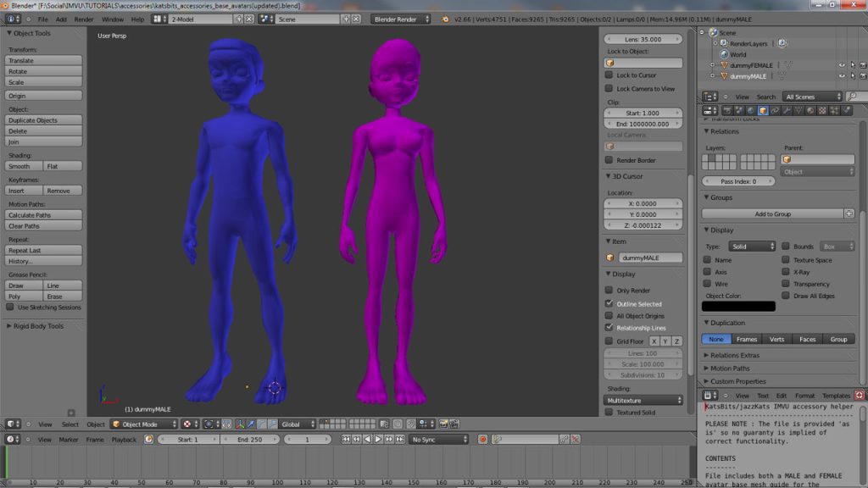Open the World properties tab
This screenshot has width=868, height=488.
point(750,112)
